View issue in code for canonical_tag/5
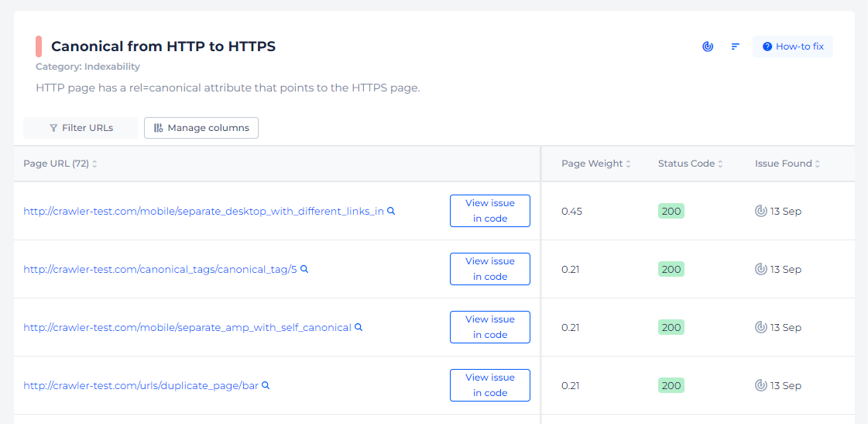This screenshot has width=868, height=424. click(x=490, y=269)
